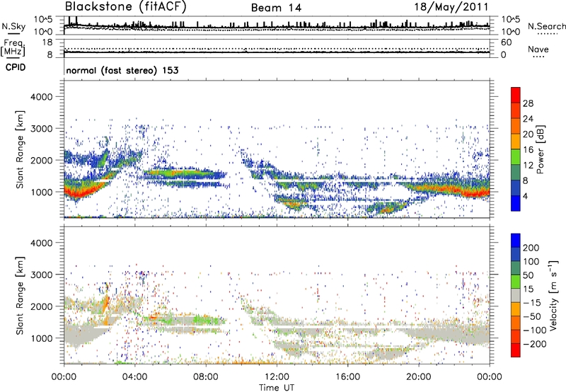Viewport: 566px width, 392px height.
Task: Click the "12" Power colorbar tick
Action: point(528,166)
